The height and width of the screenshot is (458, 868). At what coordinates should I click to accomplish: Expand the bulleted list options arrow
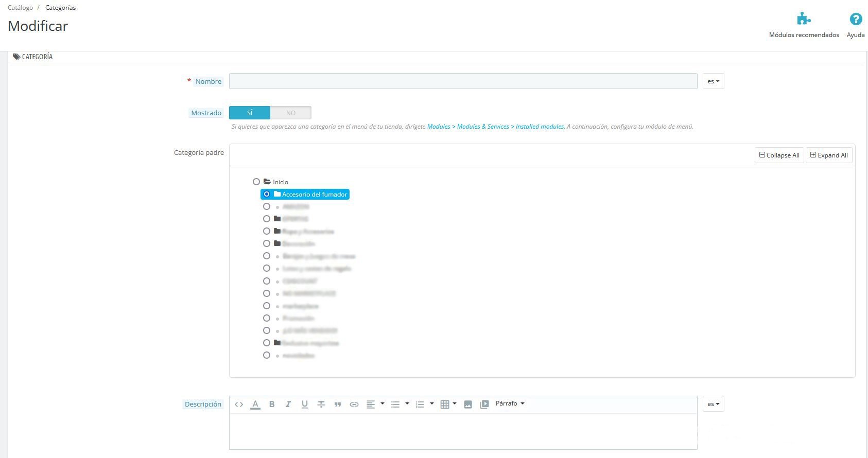pyautogui.click(x=407, y=403)
